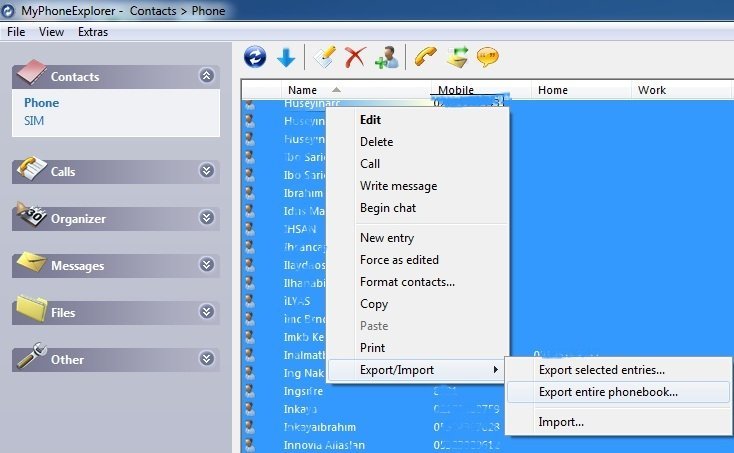Image resolution: width=734 pixels, height=453 pixels.
Task: Click the Messages envelope icon
Action: pos(31,262)
